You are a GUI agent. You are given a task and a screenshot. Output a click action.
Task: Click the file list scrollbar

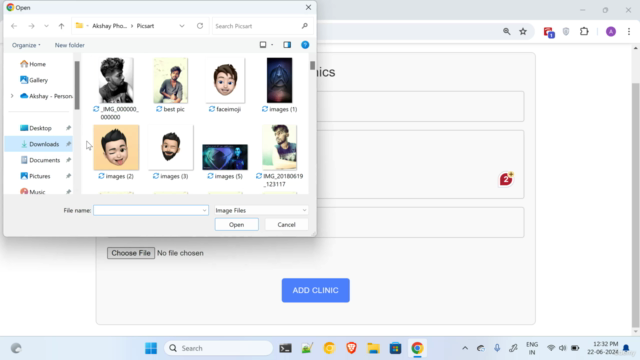click(x=312, y=65)
